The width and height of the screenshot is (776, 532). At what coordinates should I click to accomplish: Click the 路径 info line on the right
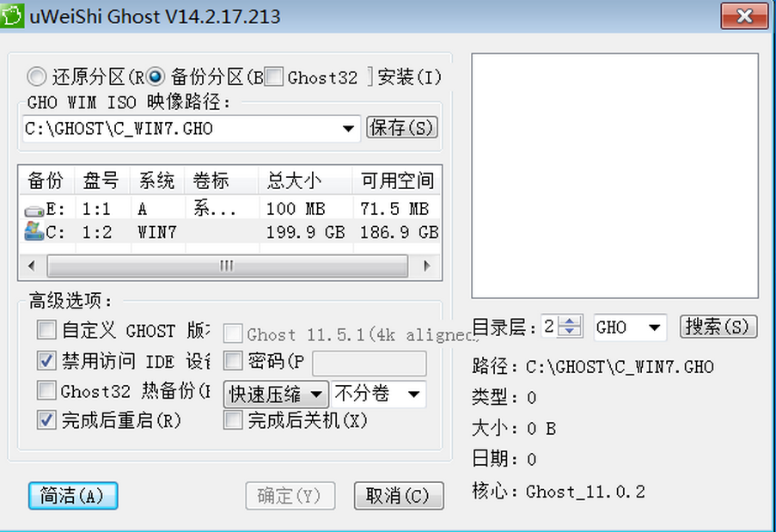(592, 367)
